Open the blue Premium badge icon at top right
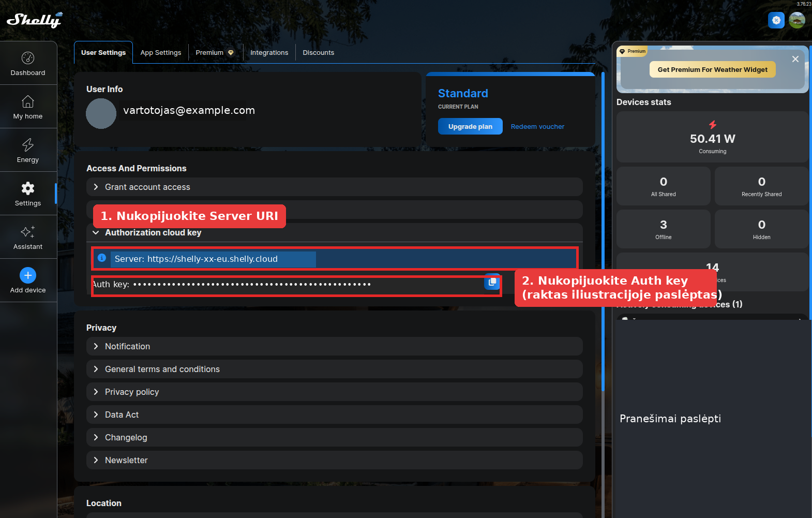Screen dimensions: 812x518 776,20
